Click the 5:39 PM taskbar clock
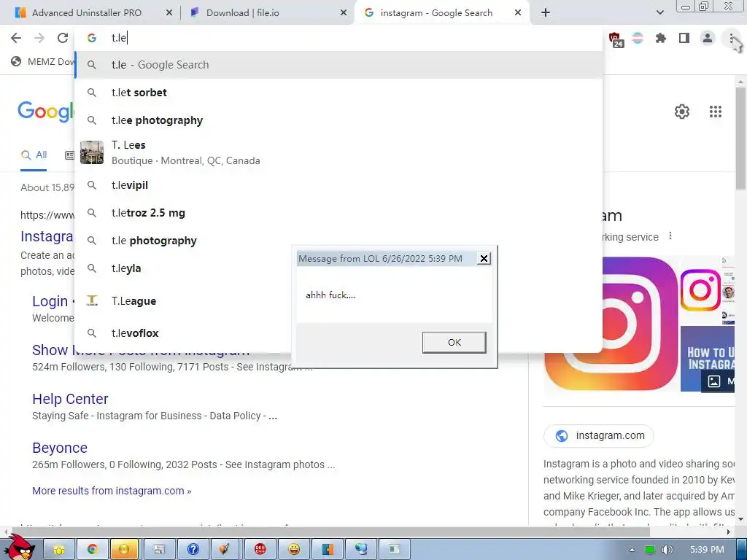 (x=707, y=550)
